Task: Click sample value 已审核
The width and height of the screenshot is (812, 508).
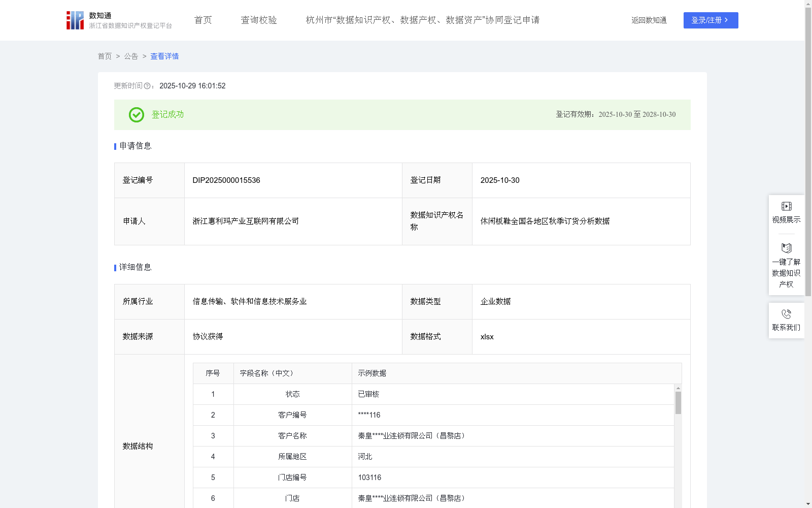Action: pos(368,394)
